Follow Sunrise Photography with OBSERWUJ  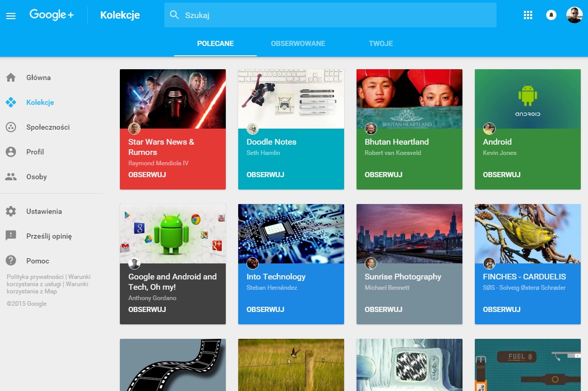[x=383, y=310]
